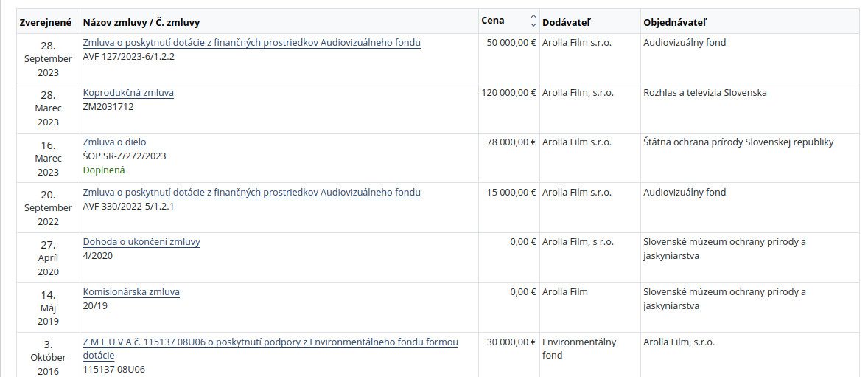The height and width of the screenshot is (377, 868).
Task: Click the sort arrows icon in Cena column
Action: pyautogui.click(x=533, y=21)
